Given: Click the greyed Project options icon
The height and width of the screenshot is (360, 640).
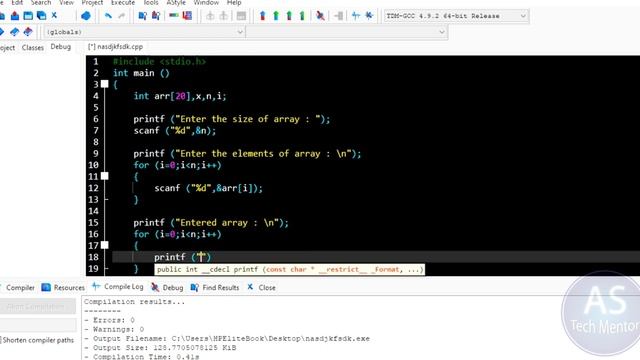Looking at the screenshot, I should [241, 16].
